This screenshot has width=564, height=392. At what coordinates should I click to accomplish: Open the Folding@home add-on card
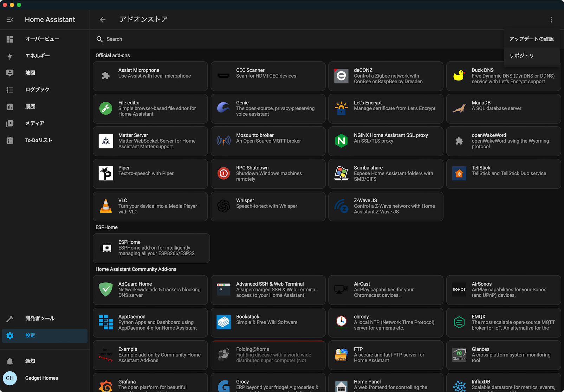tap(268, 355)
